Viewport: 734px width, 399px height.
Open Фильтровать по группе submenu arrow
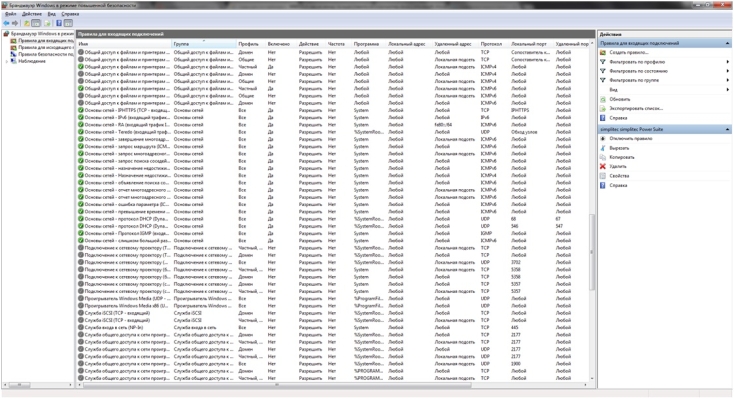pyautogui.click(x=727, y=80)
